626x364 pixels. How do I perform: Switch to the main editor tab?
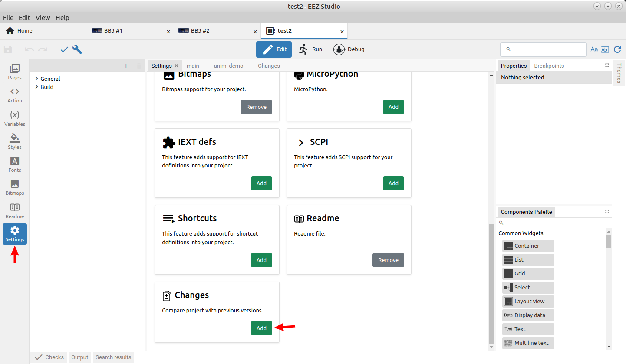click(193, 66)
